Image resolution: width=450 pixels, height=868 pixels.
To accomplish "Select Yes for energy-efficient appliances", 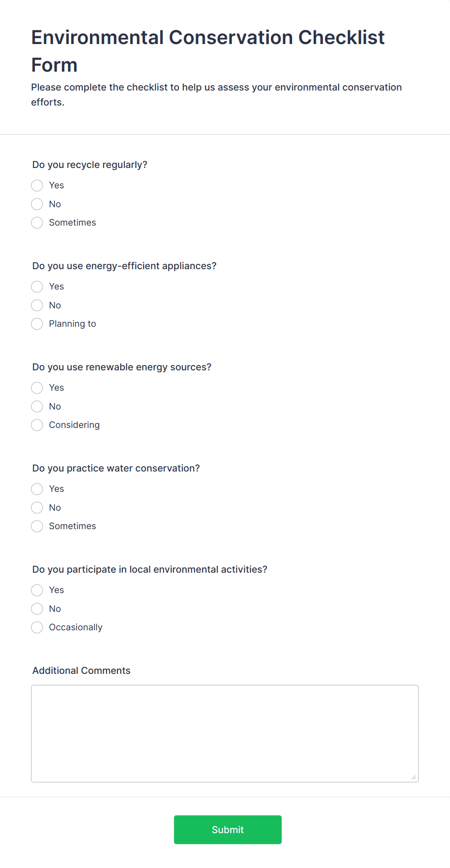I will coord(37,287).
